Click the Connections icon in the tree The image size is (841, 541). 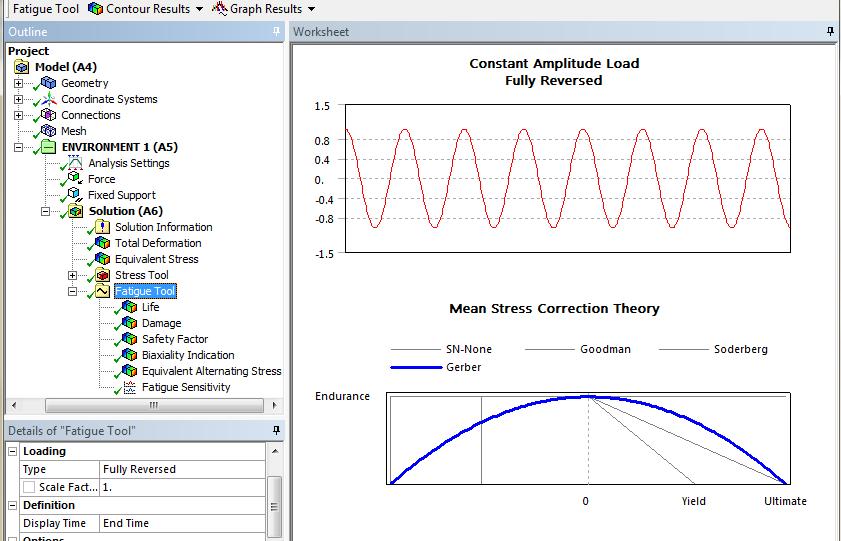(48, 115)
